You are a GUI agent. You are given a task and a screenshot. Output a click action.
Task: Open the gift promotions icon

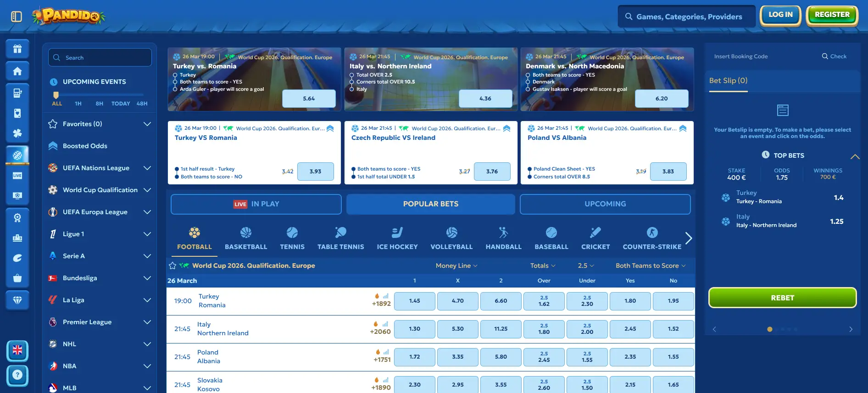[x=17, y=49]
